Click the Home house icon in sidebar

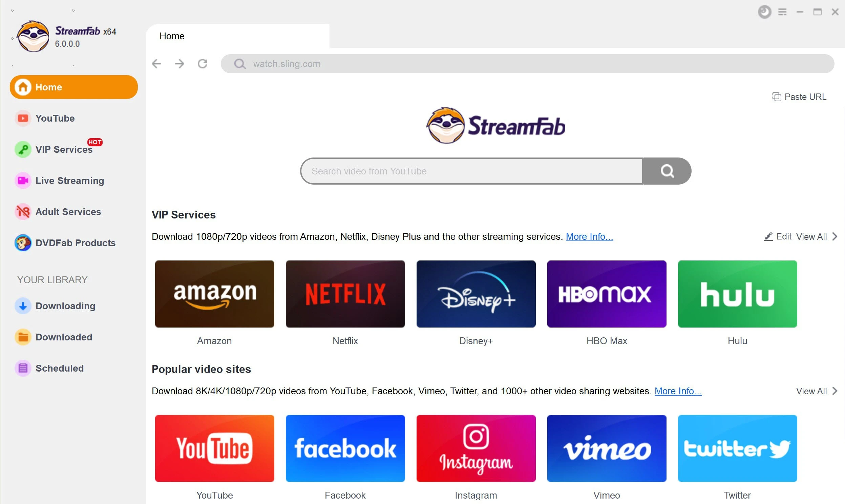coord(23,87)
